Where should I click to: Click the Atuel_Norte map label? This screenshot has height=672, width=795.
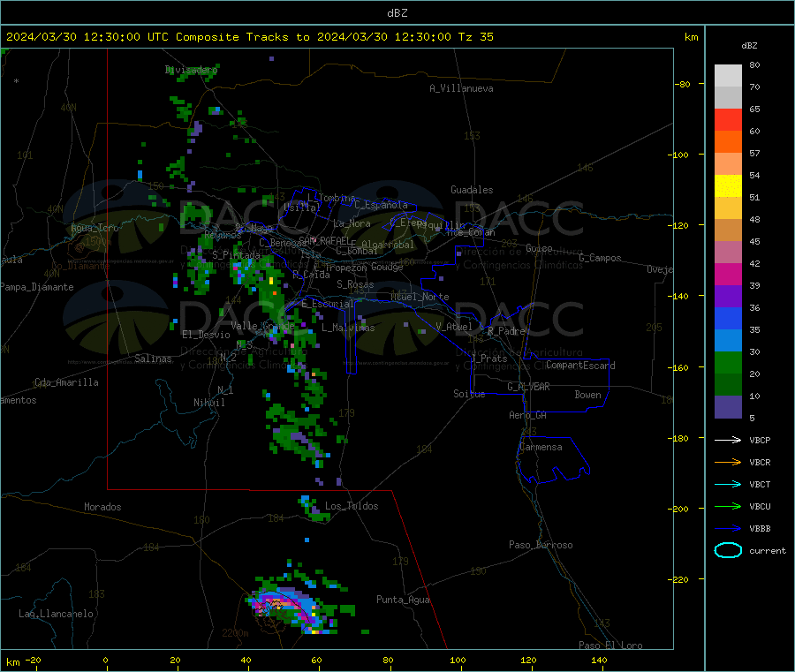[420, 297]
